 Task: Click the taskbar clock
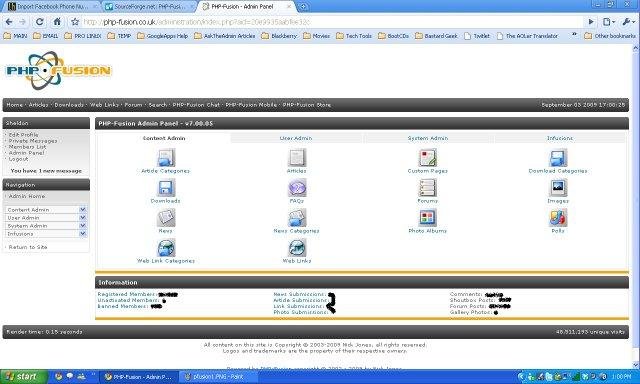[x=621, y=377]
